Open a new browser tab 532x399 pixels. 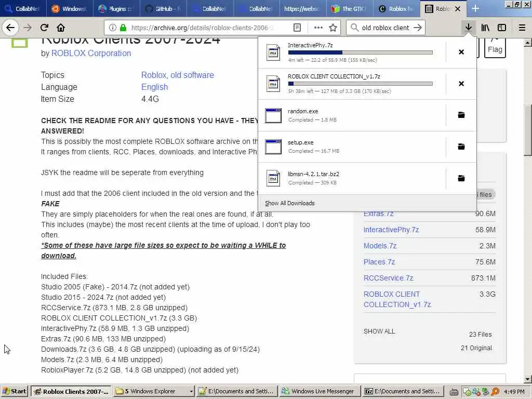tap(475, 8)
